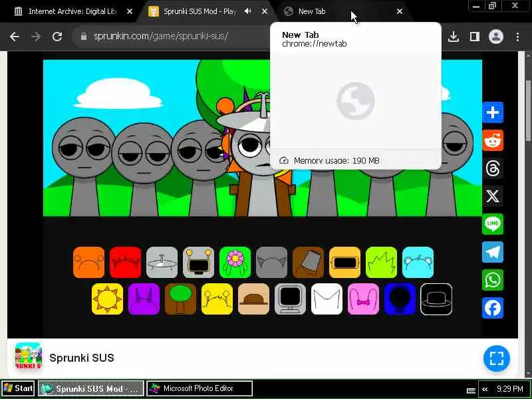The height and width of the screenshot is (399, 532).
Task: Select the lime green spiky character icon
Action: (381, 262)
